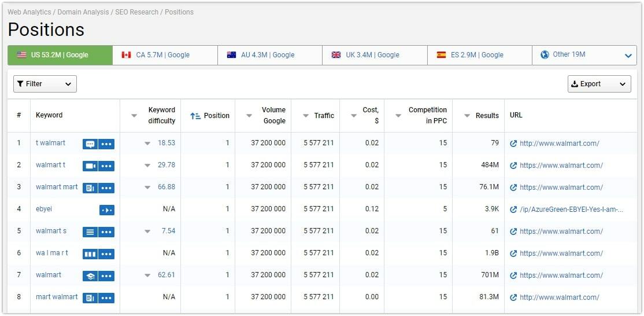Expand the difficulty arrow next to 66.88

coord(147,188)
